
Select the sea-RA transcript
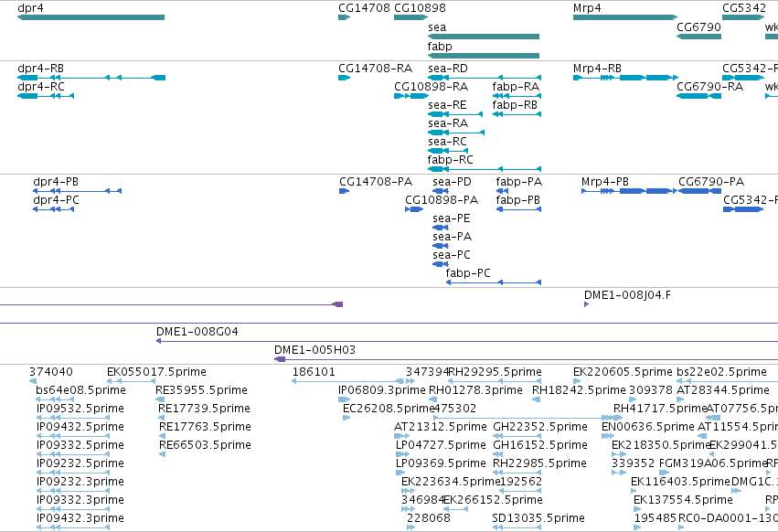pyautogui.click(x=456, y=133)
